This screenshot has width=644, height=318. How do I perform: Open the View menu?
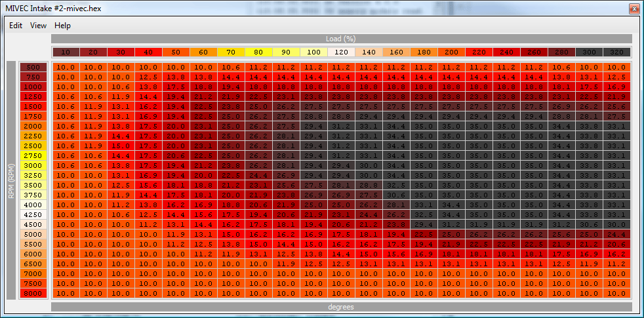tap(38, 26)
